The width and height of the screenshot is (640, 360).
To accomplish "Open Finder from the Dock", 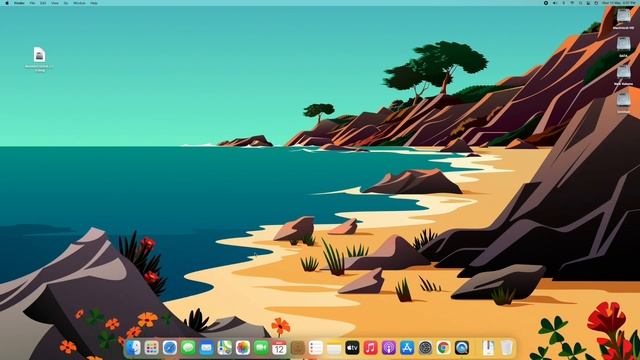I will click(133, 348).
